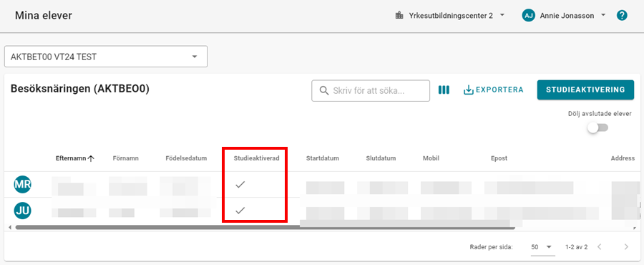Click Studieaktiverad checkmark for JU row
644x265 pixels.
240,211
